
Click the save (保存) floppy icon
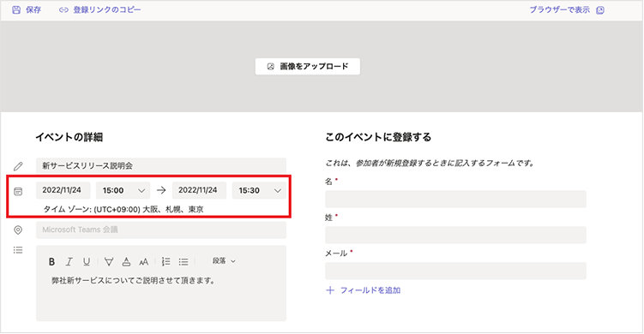[x=16, y=9]
